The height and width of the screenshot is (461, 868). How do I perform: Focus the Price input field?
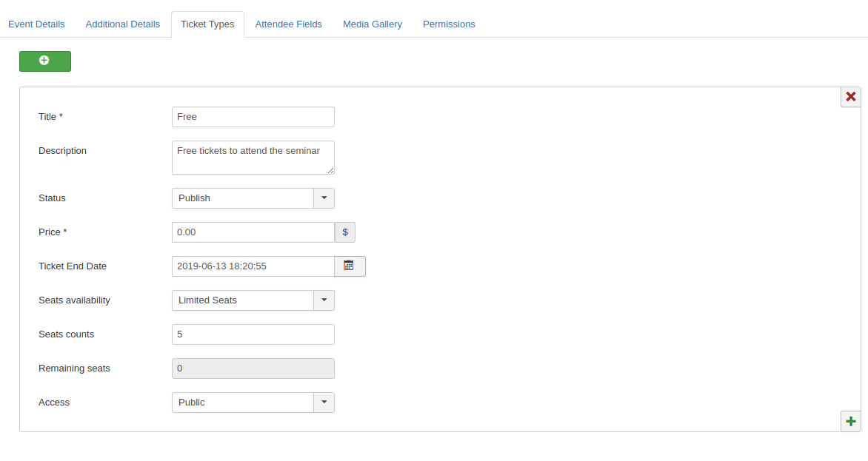[x=253, y=232]
